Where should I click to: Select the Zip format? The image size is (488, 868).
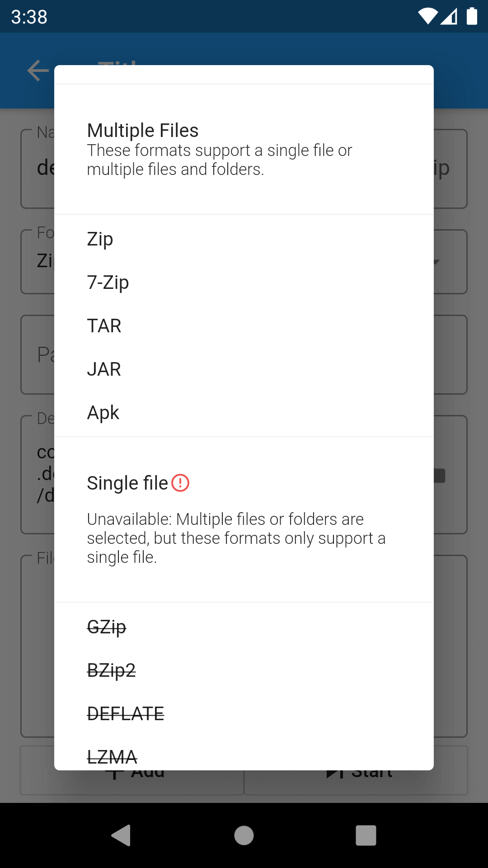(x=100, y=239)
